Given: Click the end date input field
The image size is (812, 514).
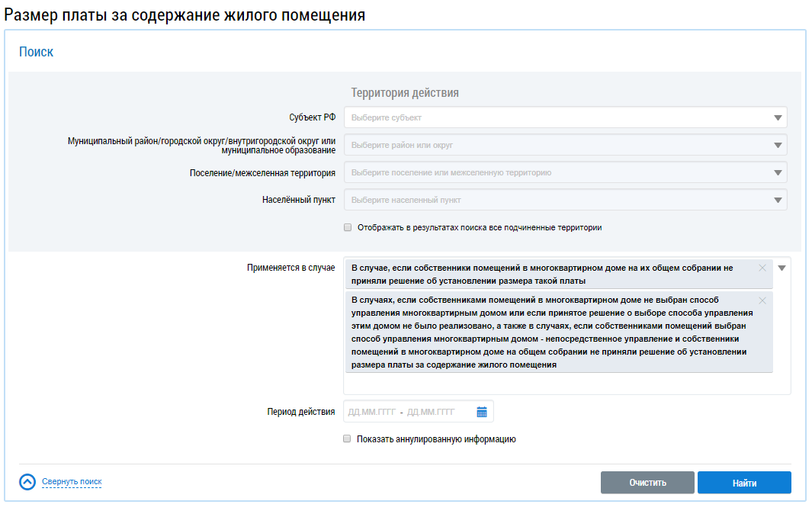Looking at the screenshot, I should (x=431, y=412).
